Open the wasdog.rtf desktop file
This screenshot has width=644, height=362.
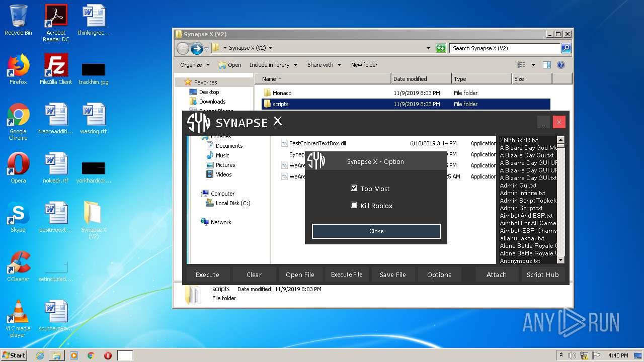[x=94, y=119]
